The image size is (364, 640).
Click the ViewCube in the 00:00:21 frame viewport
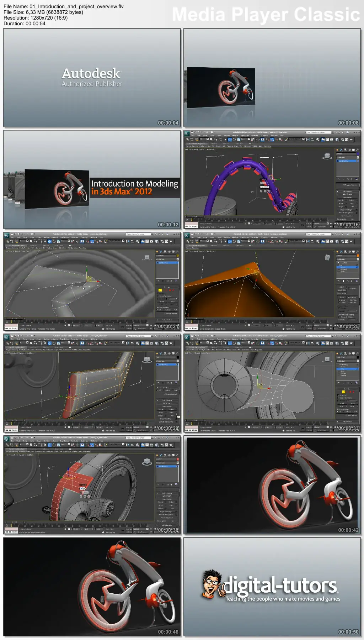tap(147, 257)
